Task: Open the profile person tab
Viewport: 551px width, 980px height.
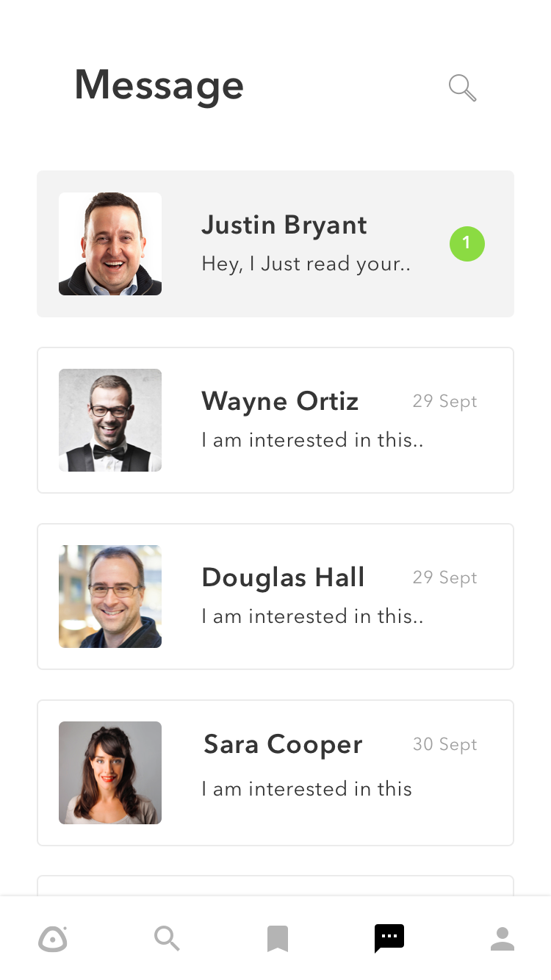Action: click(x=503, y=938)
